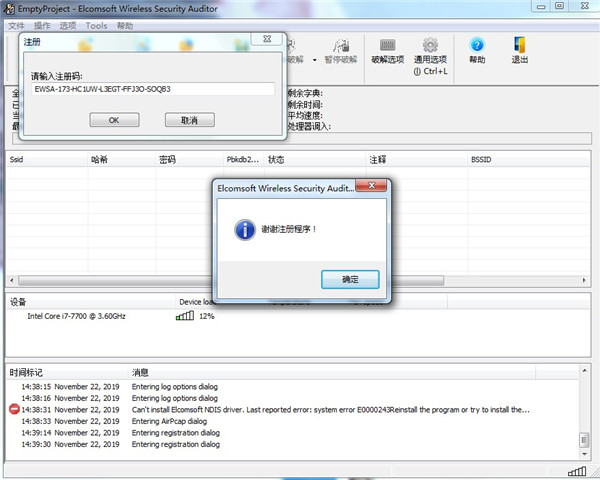The width and height of the screenshot is (600, 480).
Task: Open 通用选项 general options gear icon
Action: 430,45
